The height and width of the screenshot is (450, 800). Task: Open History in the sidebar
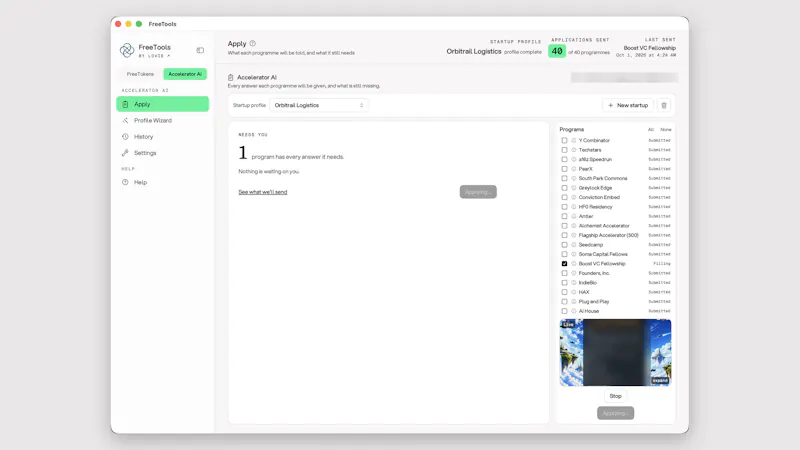pyautogui.click(x=162, y=137)
